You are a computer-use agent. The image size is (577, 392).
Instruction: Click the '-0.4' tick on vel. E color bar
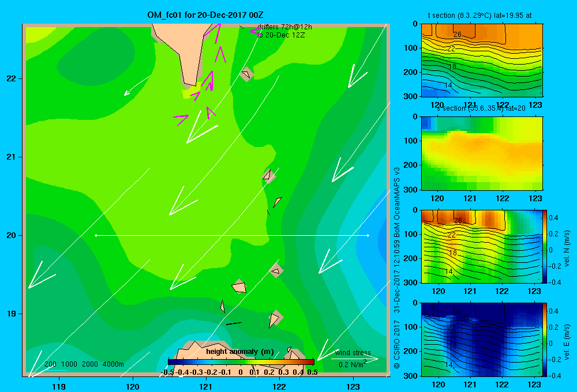pyautogui.click(x=555, y=375)
